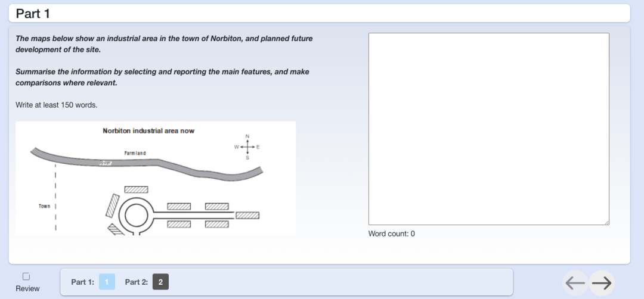The height and width of the screenshot is (299, 644).
Task: Click the Farmland label on the map
Action: coord(135,153)
